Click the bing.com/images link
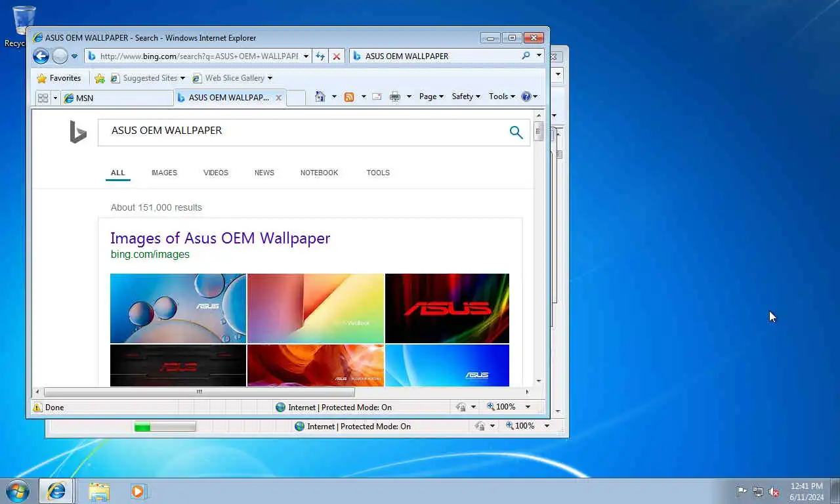 coord(150,255)
